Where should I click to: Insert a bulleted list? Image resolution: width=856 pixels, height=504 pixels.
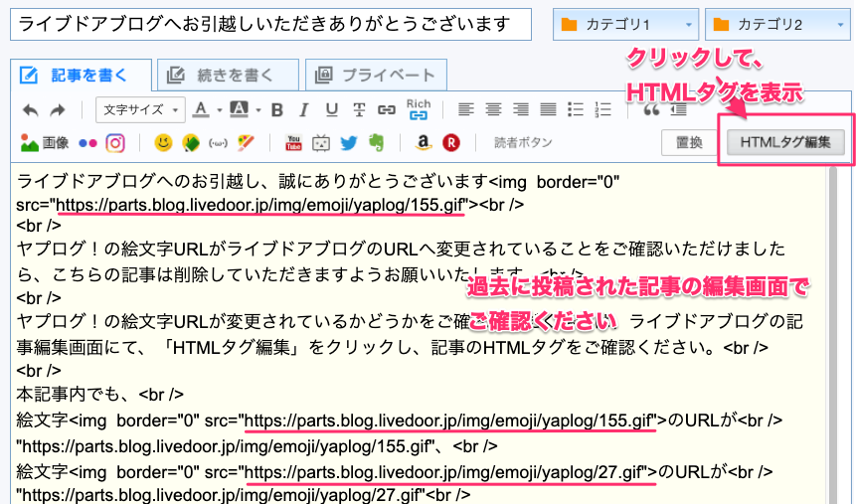click(x=576, y=109)
